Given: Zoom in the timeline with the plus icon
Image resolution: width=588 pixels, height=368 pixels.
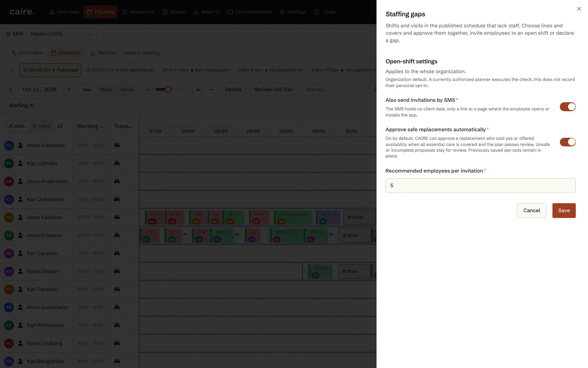Looking at the screenshot, I should 198,90.
